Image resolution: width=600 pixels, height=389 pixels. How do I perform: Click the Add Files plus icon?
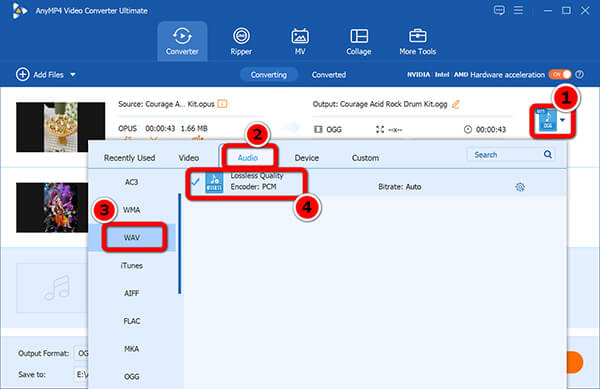tap(23, 75)
